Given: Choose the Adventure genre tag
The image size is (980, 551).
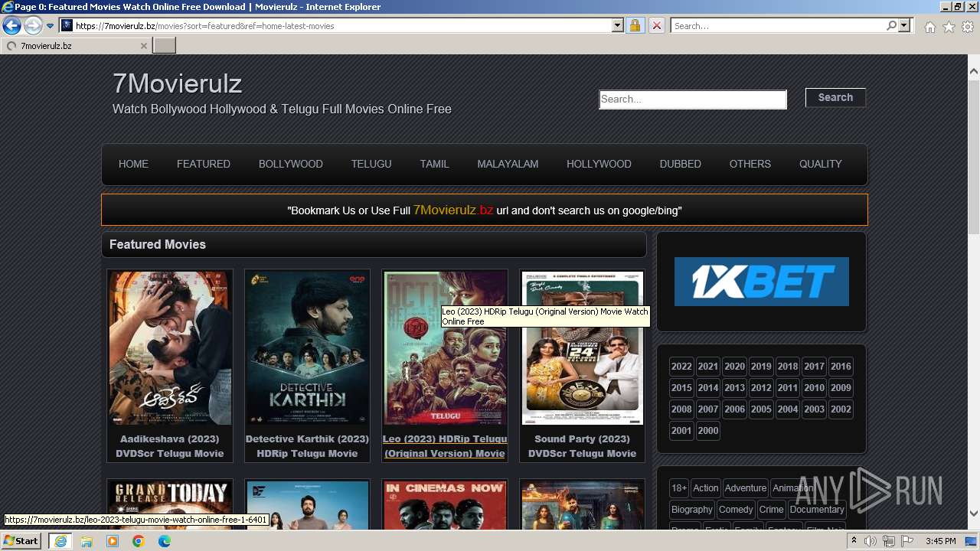Looking at the screenshot, I should click(x=746, y=488).
